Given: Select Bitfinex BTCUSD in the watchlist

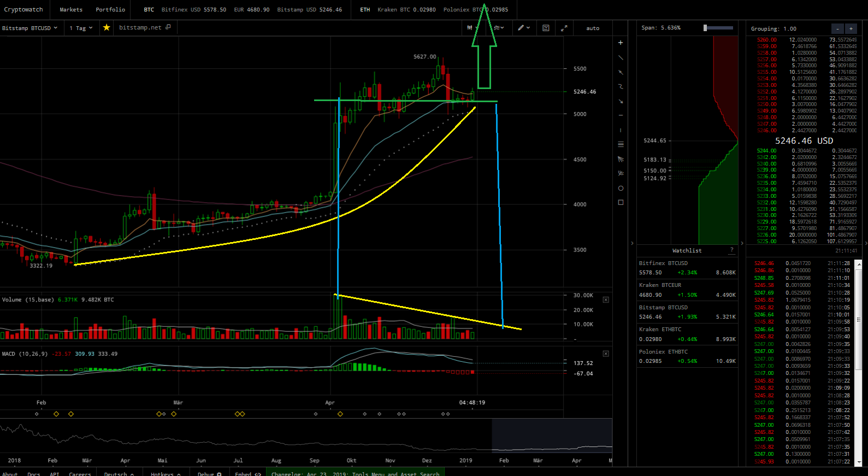Looking at the screenshot, I should click(687, 268).
